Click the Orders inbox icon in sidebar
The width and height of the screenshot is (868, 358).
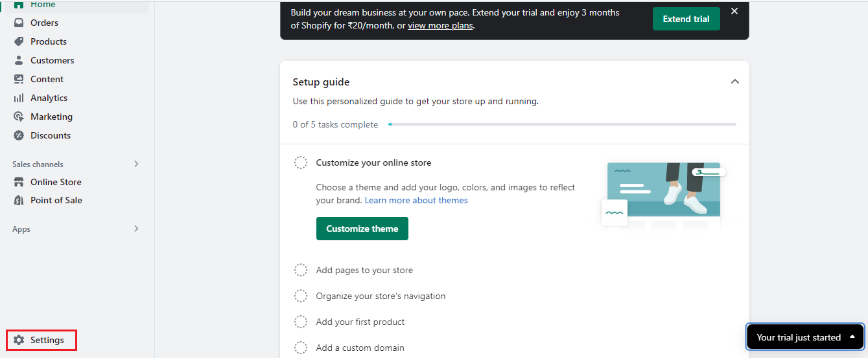pos(19,23)
